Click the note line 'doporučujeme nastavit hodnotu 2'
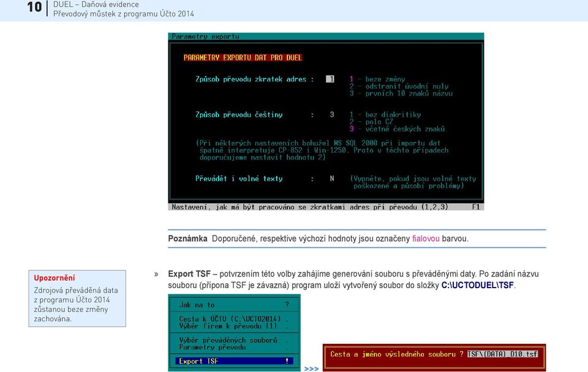The height and width of the screenshot is (372, 588). tap(263, 157)
